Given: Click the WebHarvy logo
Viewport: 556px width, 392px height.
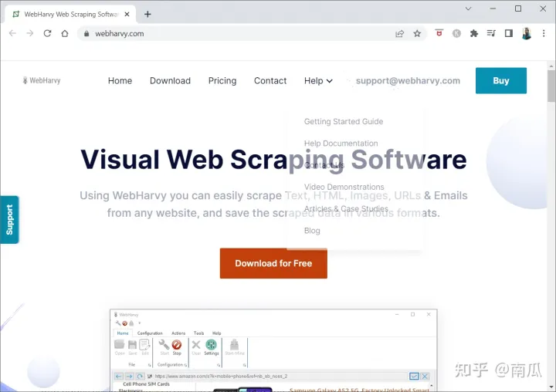Looking at the screenshot, I should pos(42,80).
